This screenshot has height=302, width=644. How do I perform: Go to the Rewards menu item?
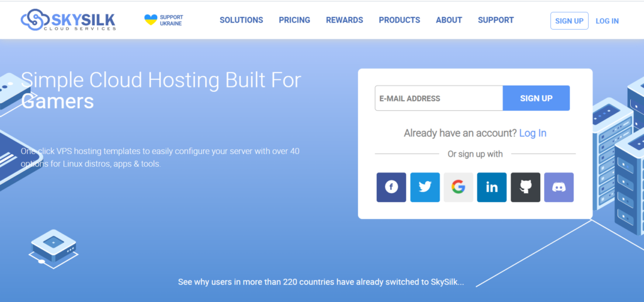[345, 20]
